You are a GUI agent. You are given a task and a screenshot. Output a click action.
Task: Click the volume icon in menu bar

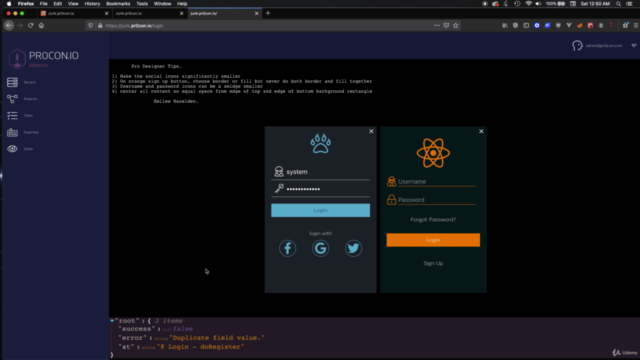[x=538, y=4]
